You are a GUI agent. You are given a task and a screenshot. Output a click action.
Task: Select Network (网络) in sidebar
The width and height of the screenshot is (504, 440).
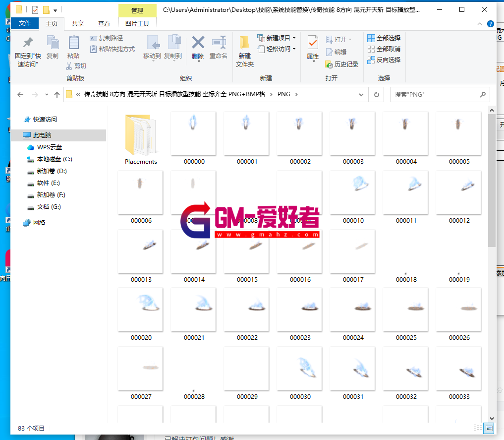click(x=39, y=223)
